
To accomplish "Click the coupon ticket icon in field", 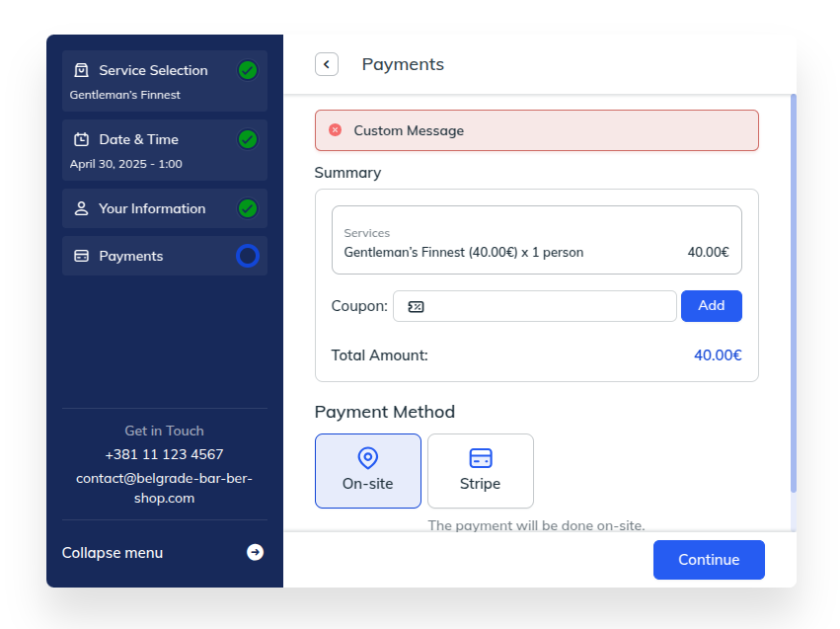I will [416, 306].
